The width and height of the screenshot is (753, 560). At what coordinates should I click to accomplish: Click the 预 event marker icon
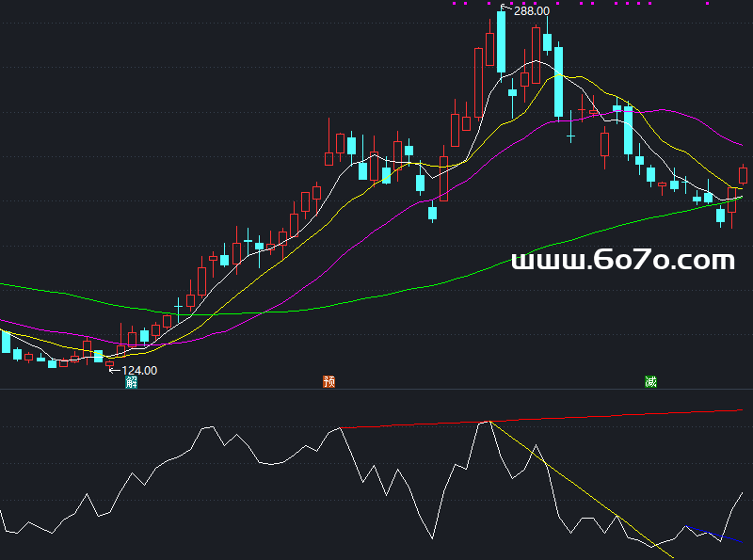329,382
